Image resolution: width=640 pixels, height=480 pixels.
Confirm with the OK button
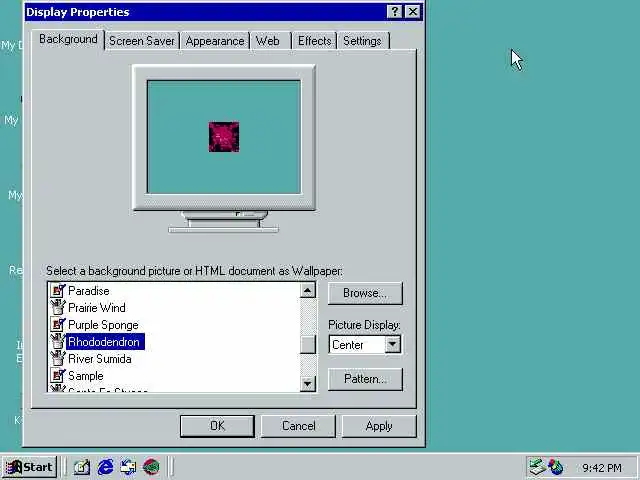click(217, 426)
